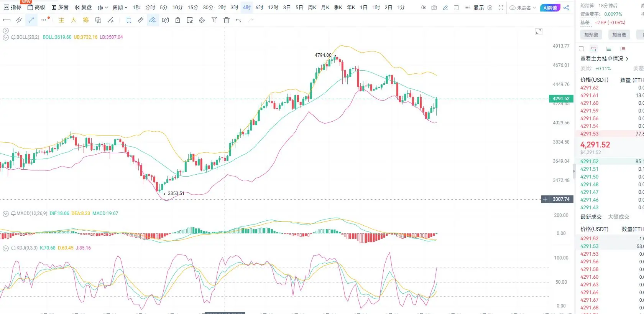Delete drawings with trash icon
This screenshot has height=314, width=644.
227,20
